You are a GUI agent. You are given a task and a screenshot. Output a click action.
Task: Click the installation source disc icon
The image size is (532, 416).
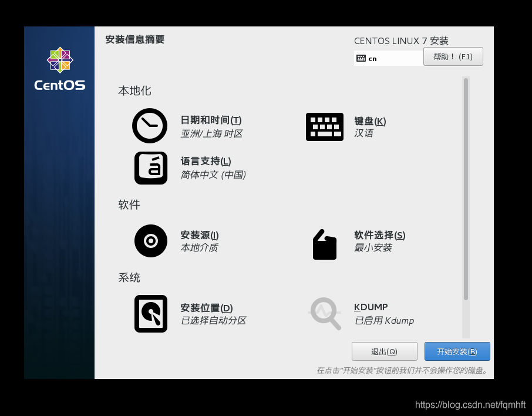pos(151,241)
